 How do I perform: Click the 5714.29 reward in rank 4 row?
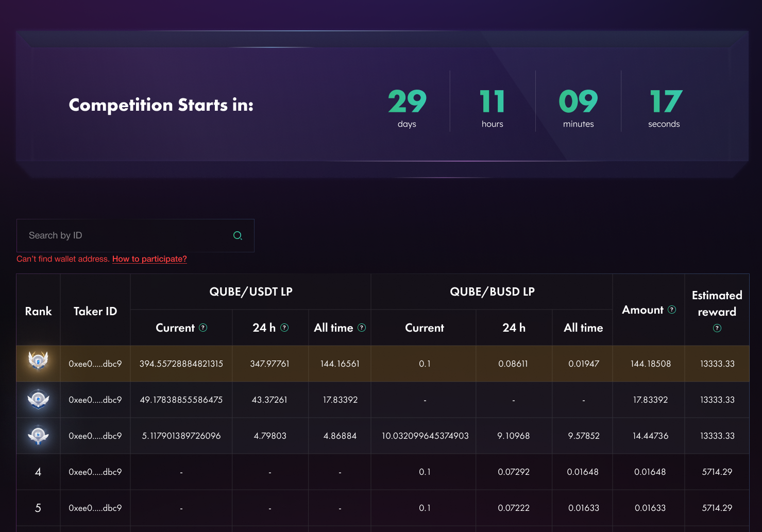tap(717, 472)
